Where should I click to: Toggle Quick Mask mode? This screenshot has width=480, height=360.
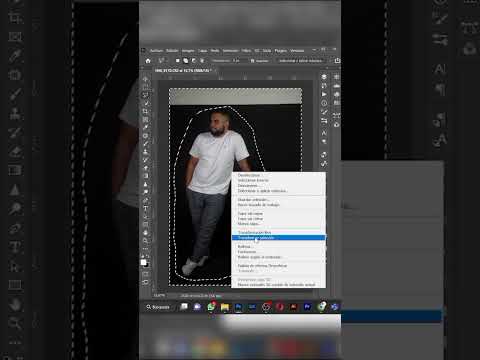click(x=146, y=274)
